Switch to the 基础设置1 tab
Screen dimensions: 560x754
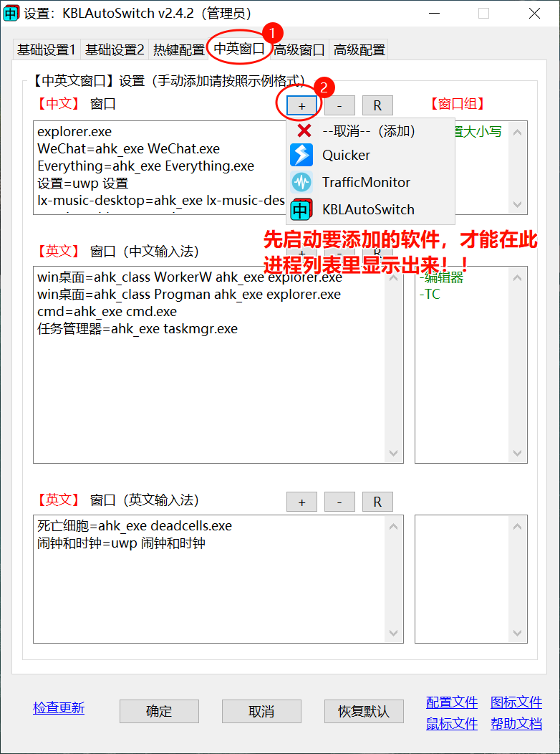pyautogui.click(x=47, y=49)
